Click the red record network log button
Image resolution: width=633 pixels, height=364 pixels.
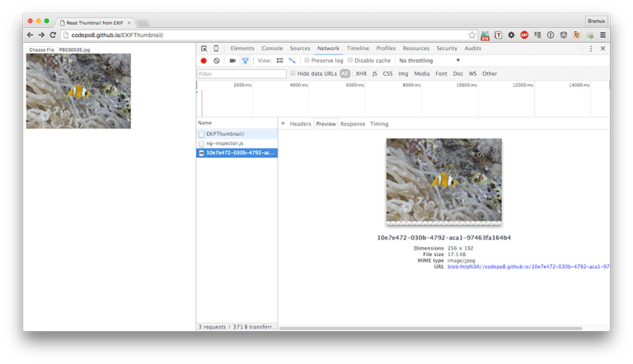[204, 61]
